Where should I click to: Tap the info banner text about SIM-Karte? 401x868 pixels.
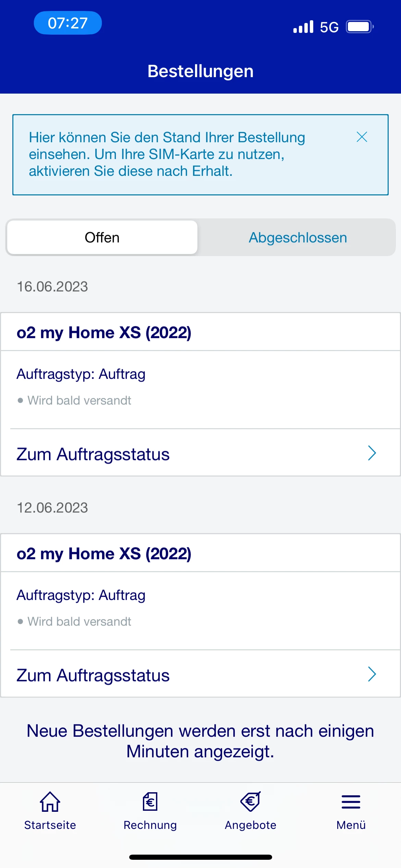(x=167, y=154)
